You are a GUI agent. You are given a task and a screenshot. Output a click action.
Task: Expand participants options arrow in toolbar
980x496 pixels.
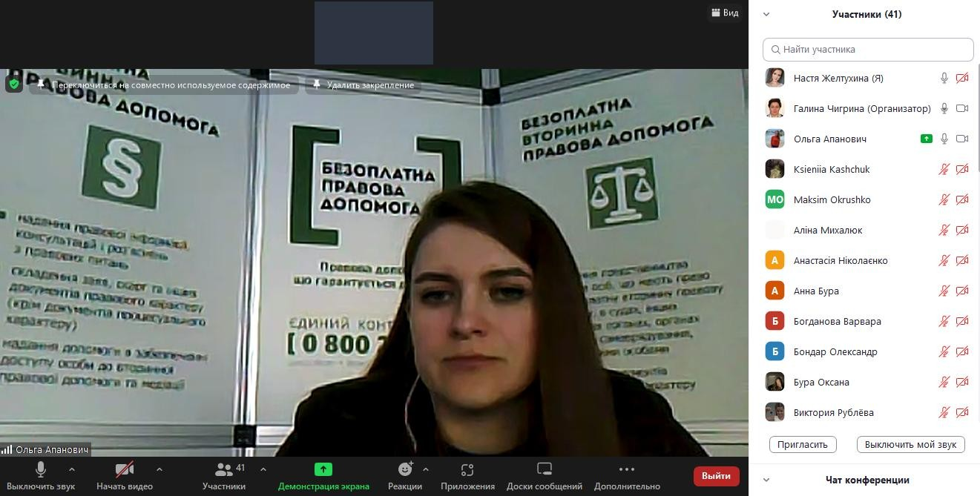263,469
